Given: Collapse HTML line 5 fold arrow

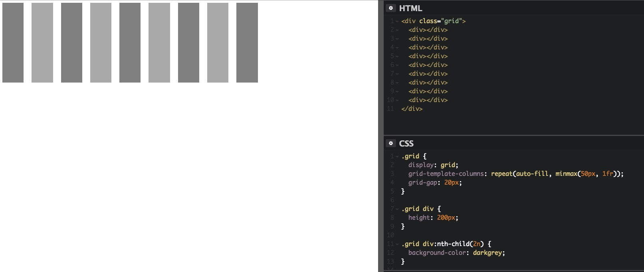Looking at the screenshot, I should coord(397,56).
